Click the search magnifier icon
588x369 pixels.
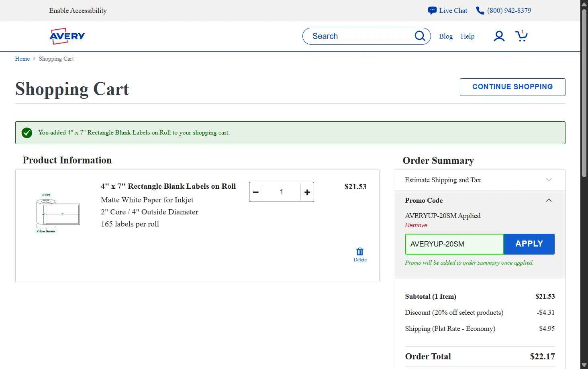pos(420,36)
